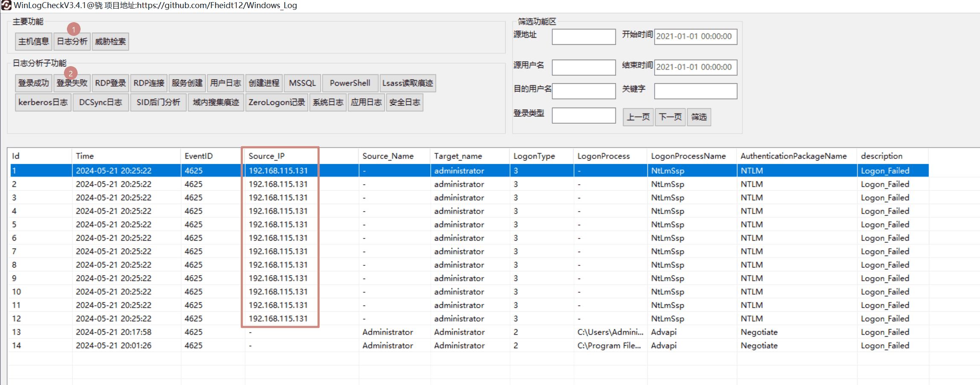Click the ZeroLogon记录 button

click(276, 102)
